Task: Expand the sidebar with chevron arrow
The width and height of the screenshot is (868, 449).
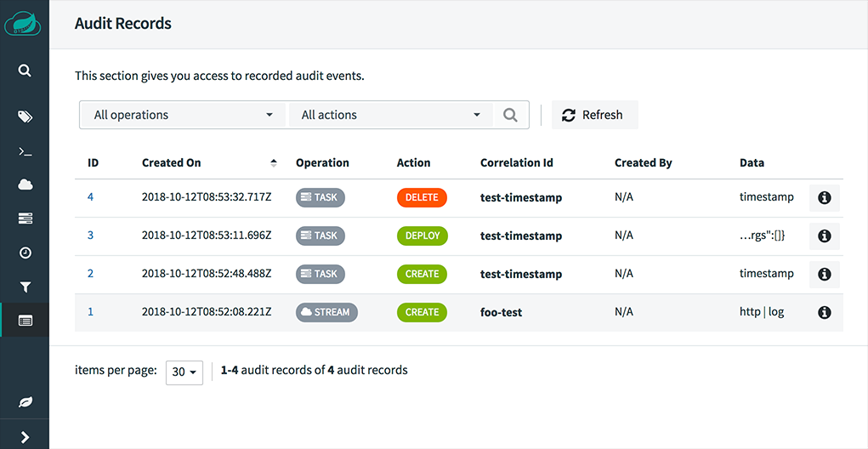Action: pos(25,437)
